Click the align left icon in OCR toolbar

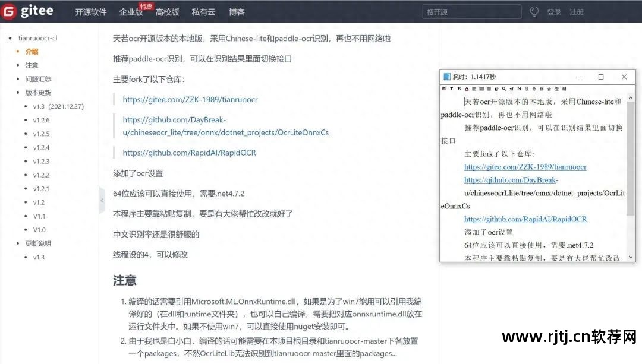coord(474,88)
